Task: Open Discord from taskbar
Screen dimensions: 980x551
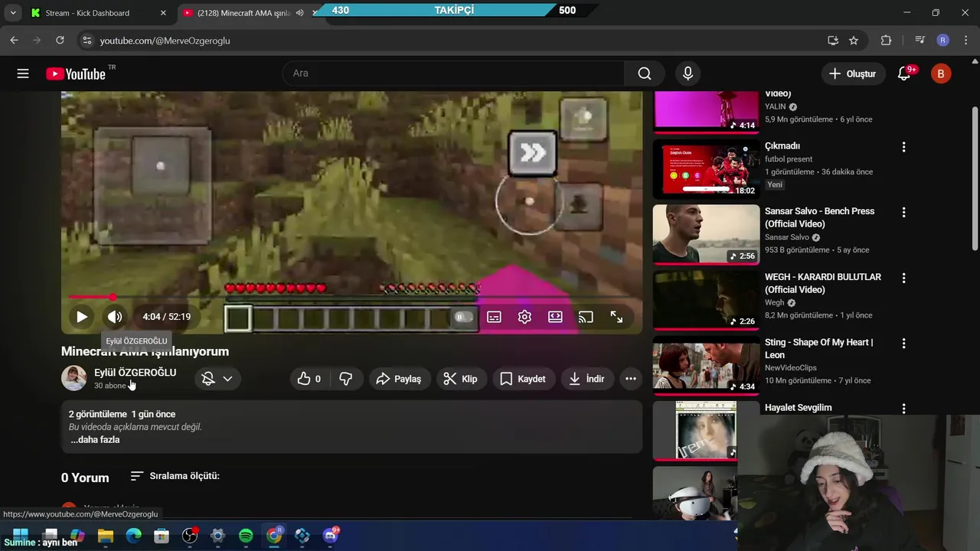Action: [331, 536]
